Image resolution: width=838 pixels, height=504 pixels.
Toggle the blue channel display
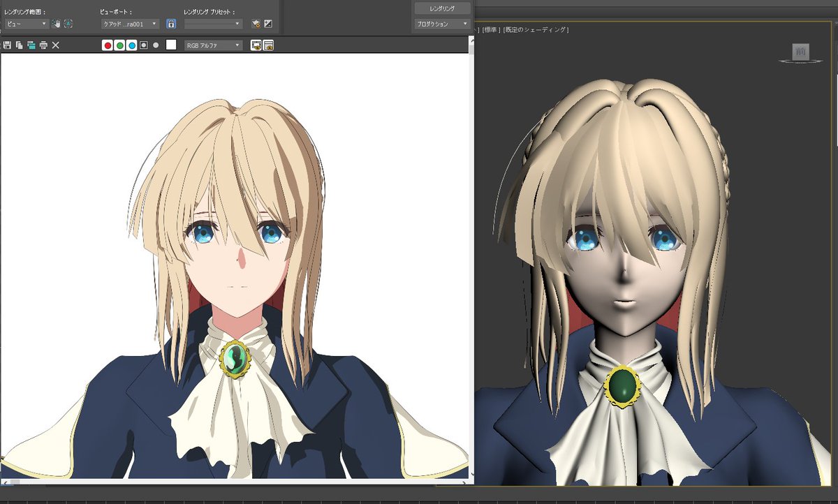(131, 45)
